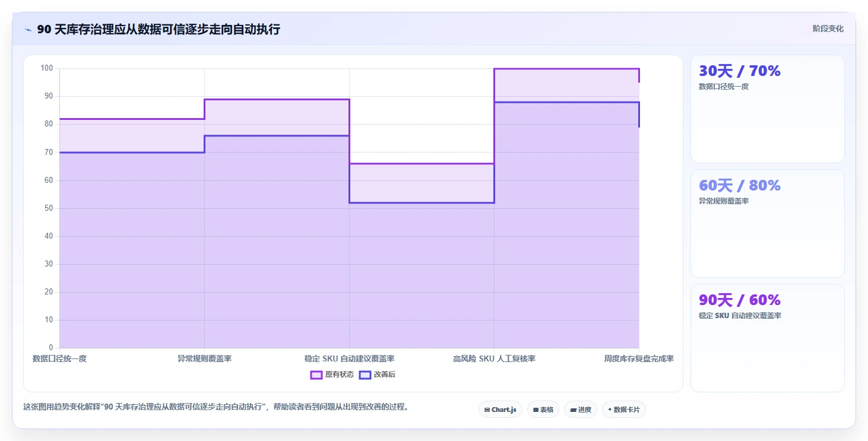Toggle the 原有状态 legend item
The height and width of the screenshot is (441, 868).
[332, 375]
